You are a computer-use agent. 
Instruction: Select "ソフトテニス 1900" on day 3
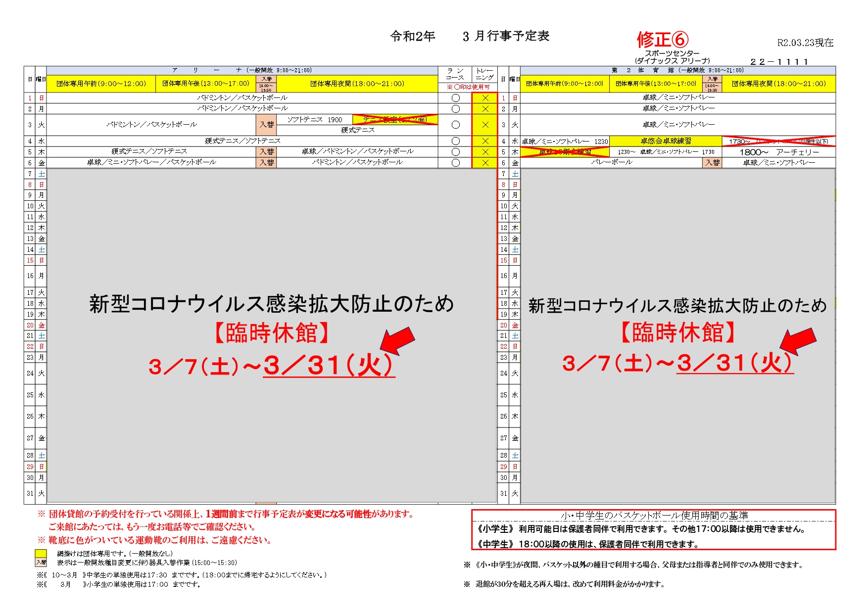[x=315, y=120]
